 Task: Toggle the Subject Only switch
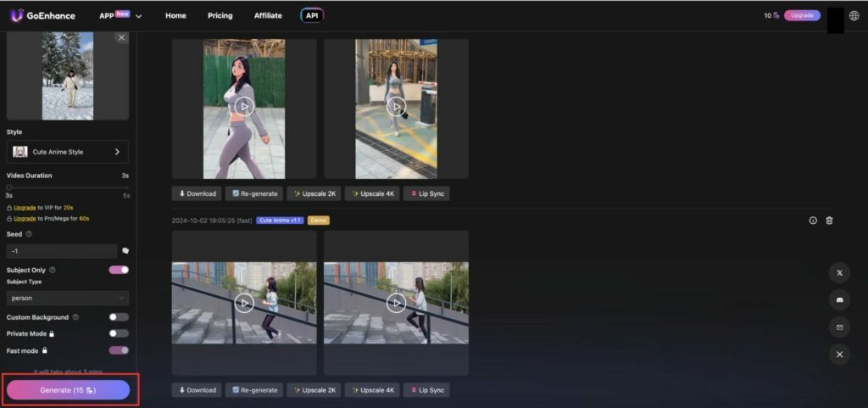point(119,270)
